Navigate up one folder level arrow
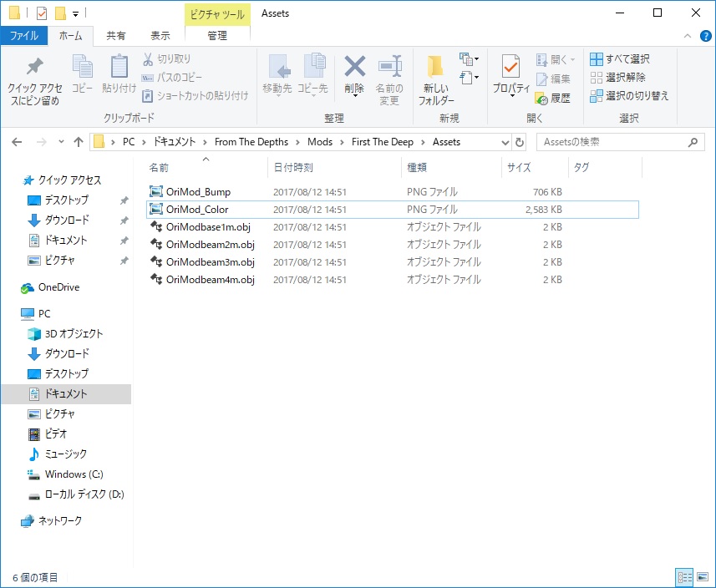The width and height of the screenshot is (716, 588). [x=79, y=142]
